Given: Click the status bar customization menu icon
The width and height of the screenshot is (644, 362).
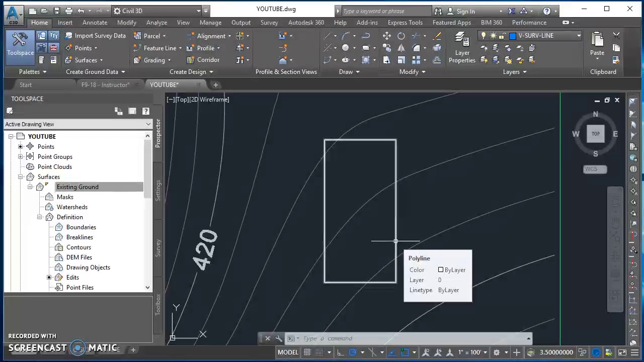Looking at the screenshot, I should pyautogui.click(x=634, y=352).
